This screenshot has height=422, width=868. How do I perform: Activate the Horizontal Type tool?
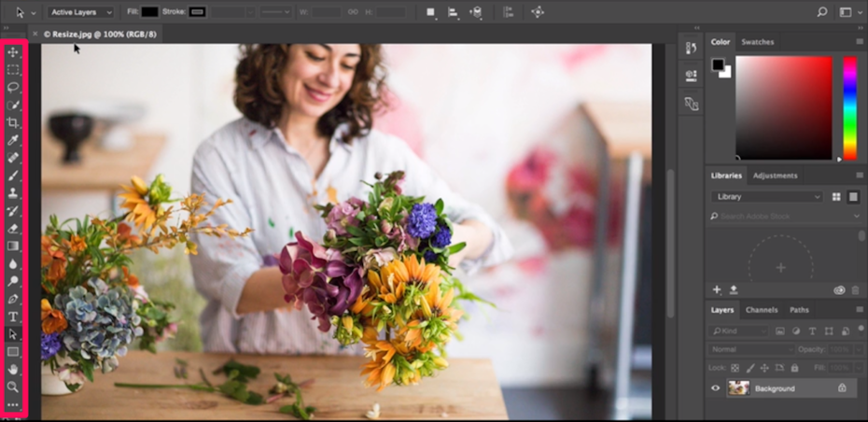pos(13,316)
